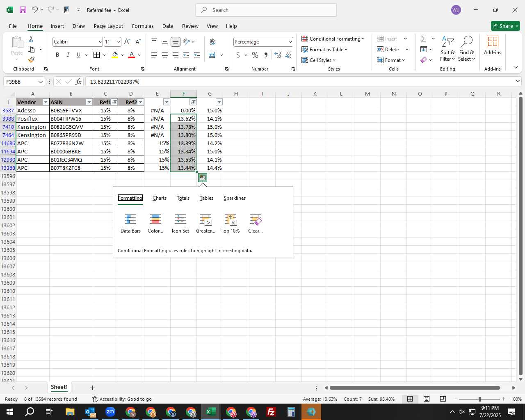
Task: Open the font name Calibri dropdown
Action: (x=100, y=42)
